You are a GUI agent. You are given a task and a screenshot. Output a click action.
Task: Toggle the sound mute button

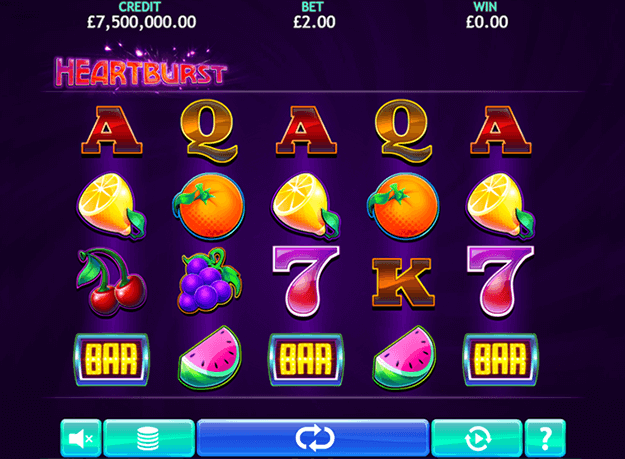click(81, 438)
